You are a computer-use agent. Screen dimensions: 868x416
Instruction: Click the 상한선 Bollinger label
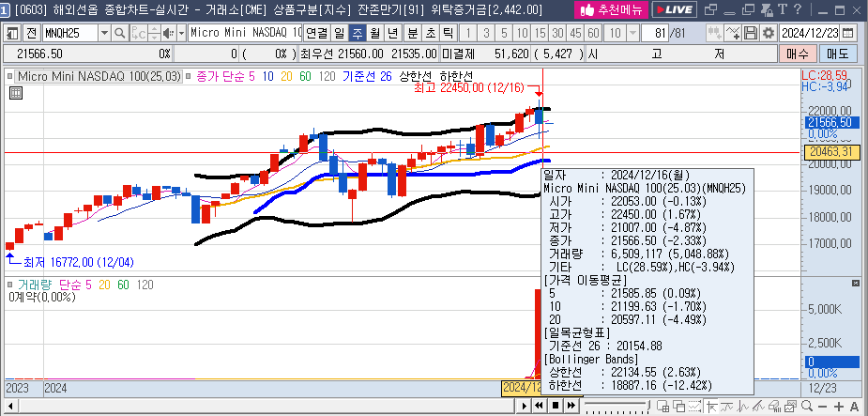(414, 76)
